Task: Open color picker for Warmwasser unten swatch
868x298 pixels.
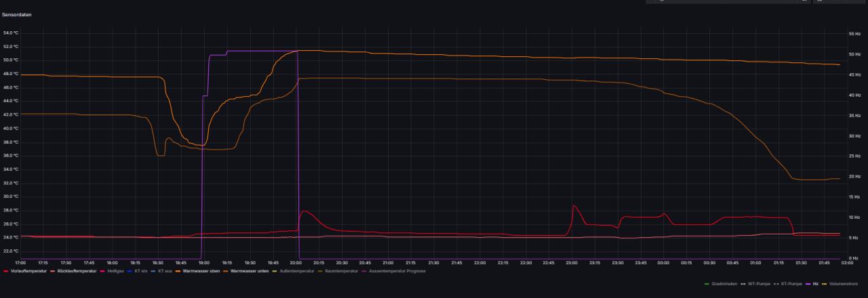Action: [226, 271]
